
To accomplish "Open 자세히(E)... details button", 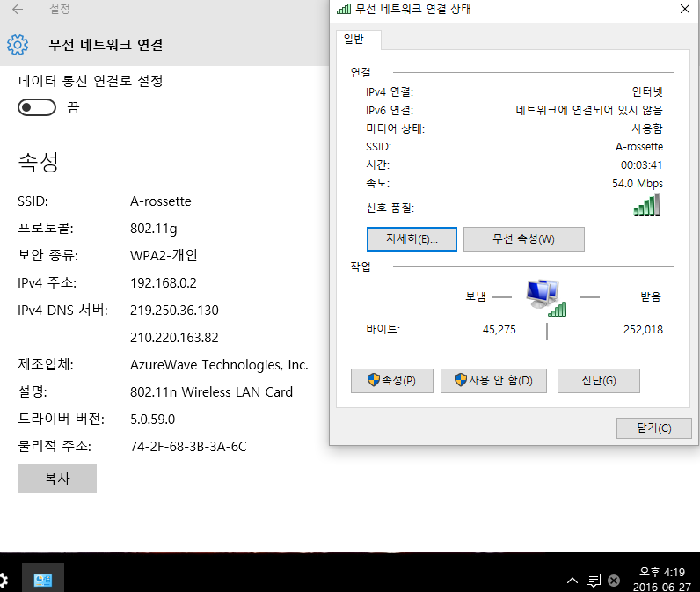I will click(x=412, y=239).
